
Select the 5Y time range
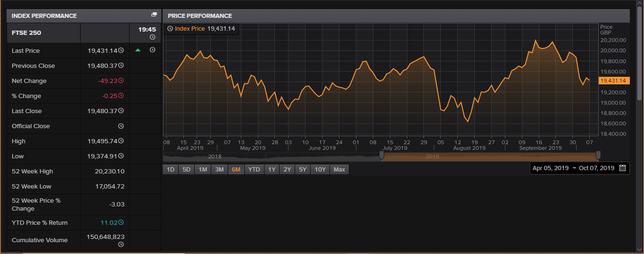coord(303,169)
